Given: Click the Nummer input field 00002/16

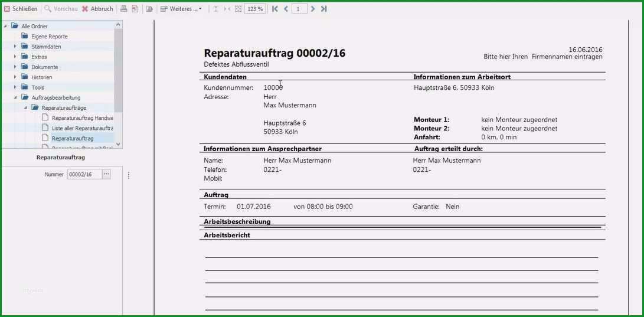Looking at the screenshot, I should (x=84, y=175).
